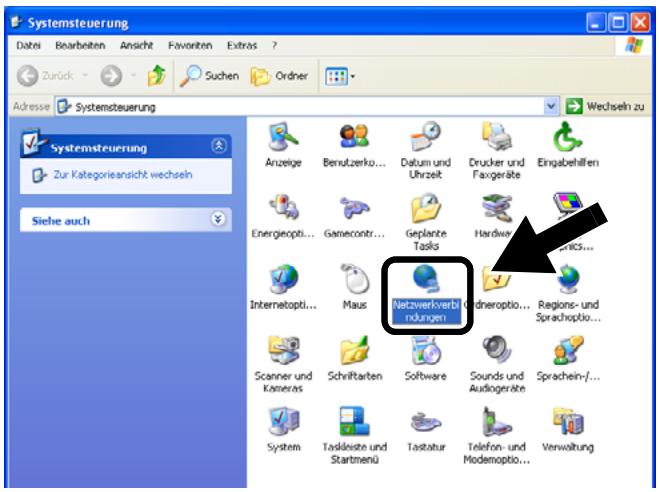Click the Zurück back button
The height and width of the screenshot is (492, 659).
click(45, 76)
